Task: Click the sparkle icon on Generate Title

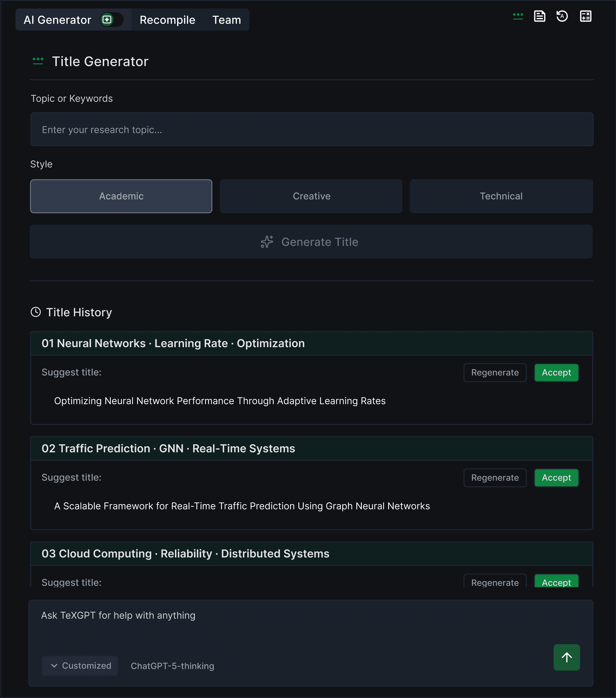Action: (x=267, y=242)
